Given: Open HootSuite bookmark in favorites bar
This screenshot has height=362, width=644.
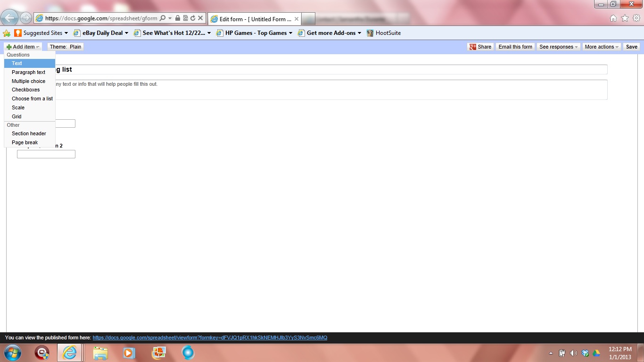Looking at the screenshot, I should coord(384,33).
